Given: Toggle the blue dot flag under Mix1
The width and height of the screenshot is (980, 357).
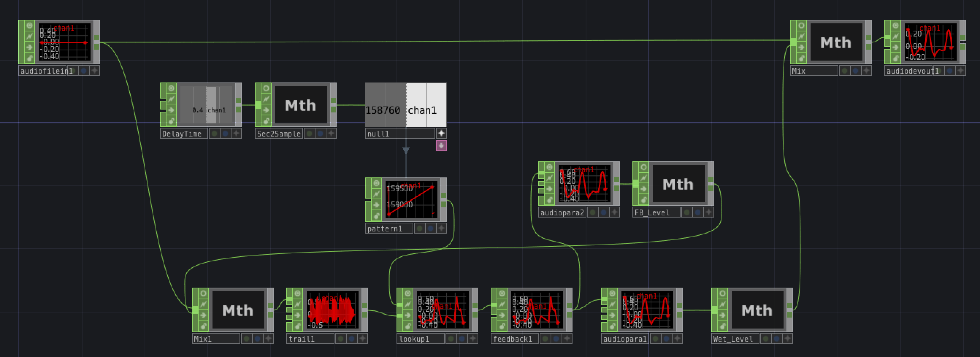Looking at the screenshot, I should [257, 338].
